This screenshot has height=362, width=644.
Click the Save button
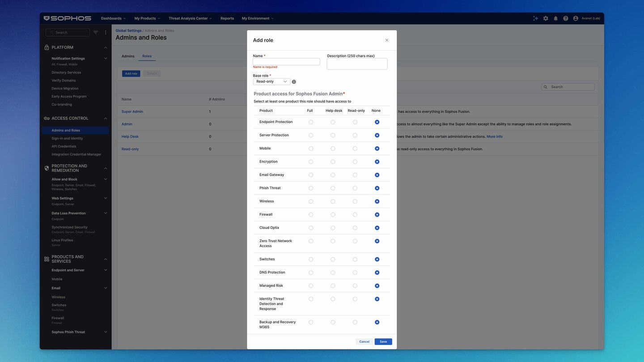pyautogui.click(x=383, y=342)
